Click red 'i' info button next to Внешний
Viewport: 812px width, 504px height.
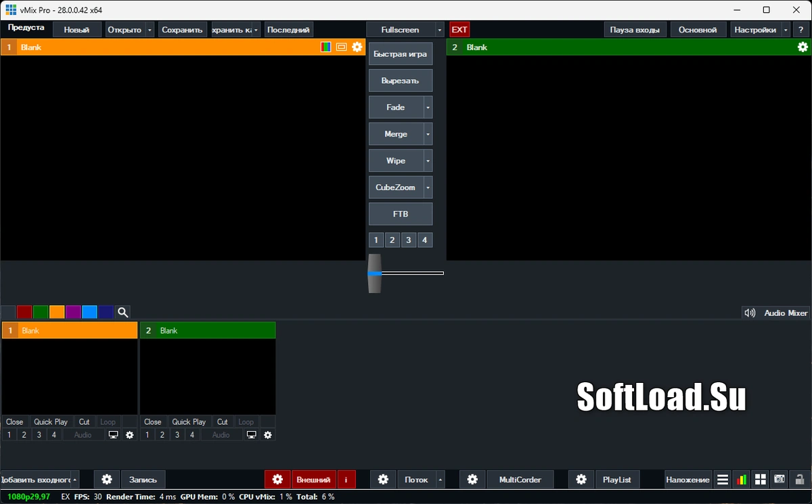(x=346, y=480)
